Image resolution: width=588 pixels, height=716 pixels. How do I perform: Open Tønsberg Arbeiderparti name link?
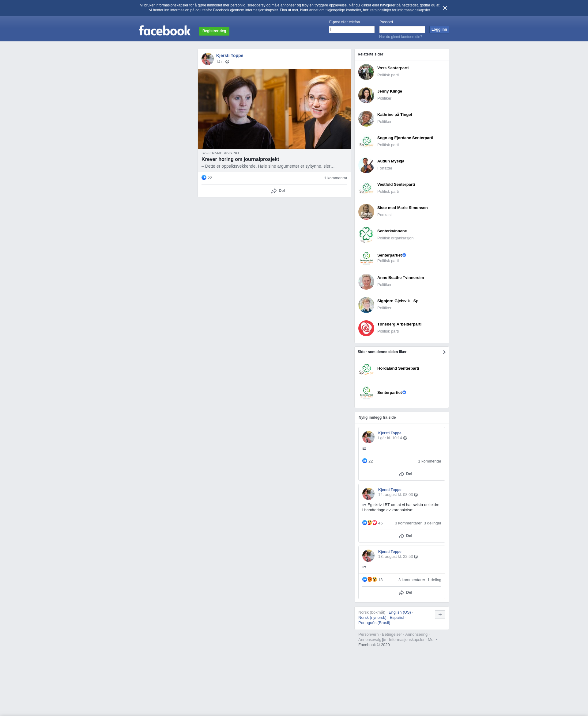[x=399, y=324]
